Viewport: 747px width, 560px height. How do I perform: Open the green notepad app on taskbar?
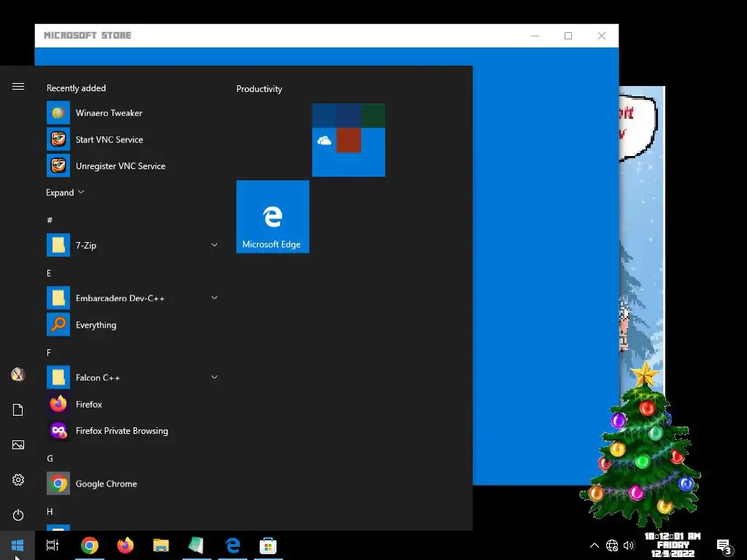pos(197,545)
